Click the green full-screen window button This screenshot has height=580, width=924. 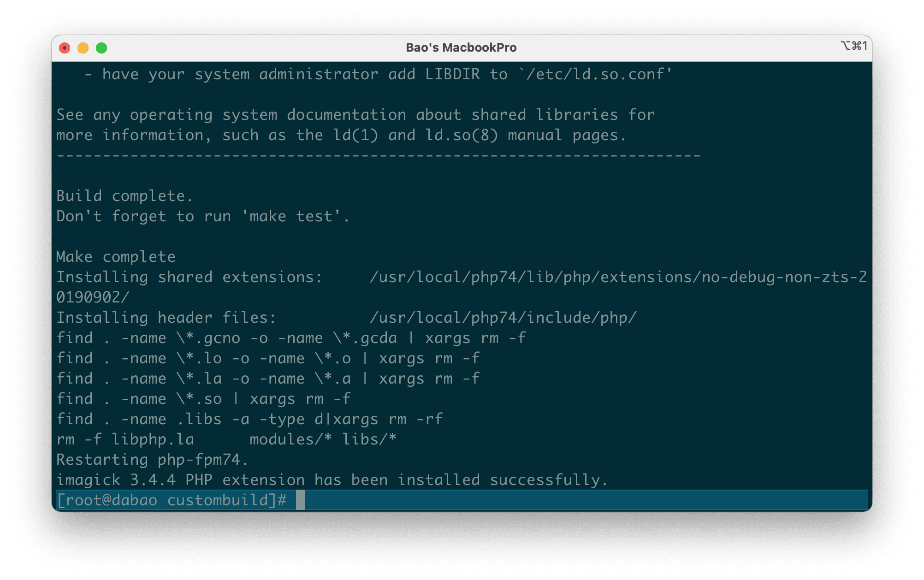101,48
